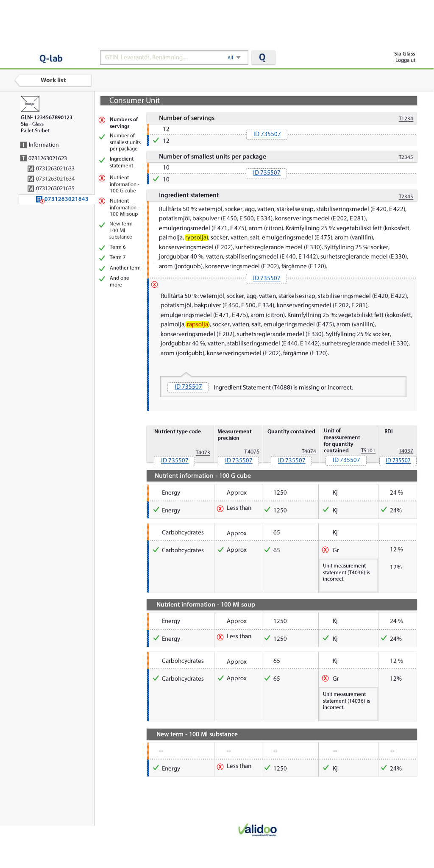Select tree item 0731263021643

(67, 199)
